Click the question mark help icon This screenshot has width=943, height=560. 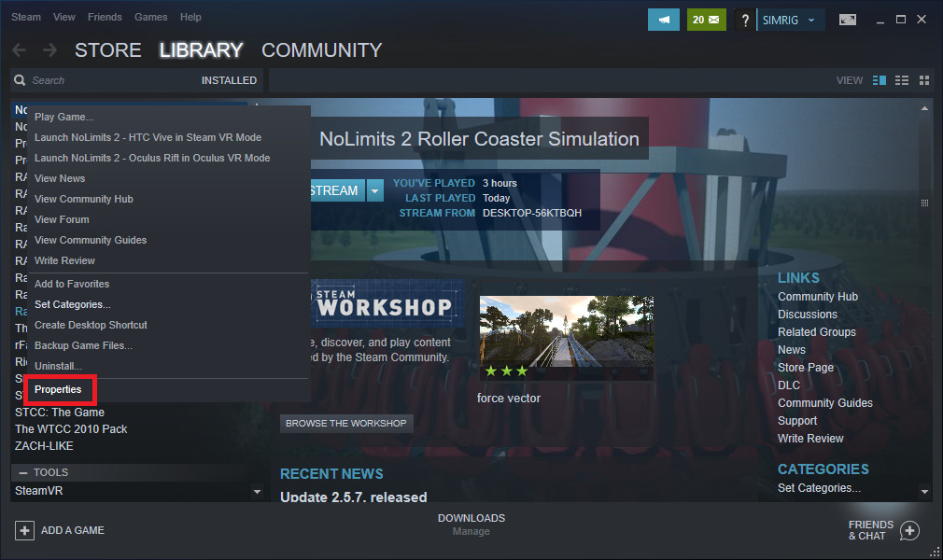[744, 20]
